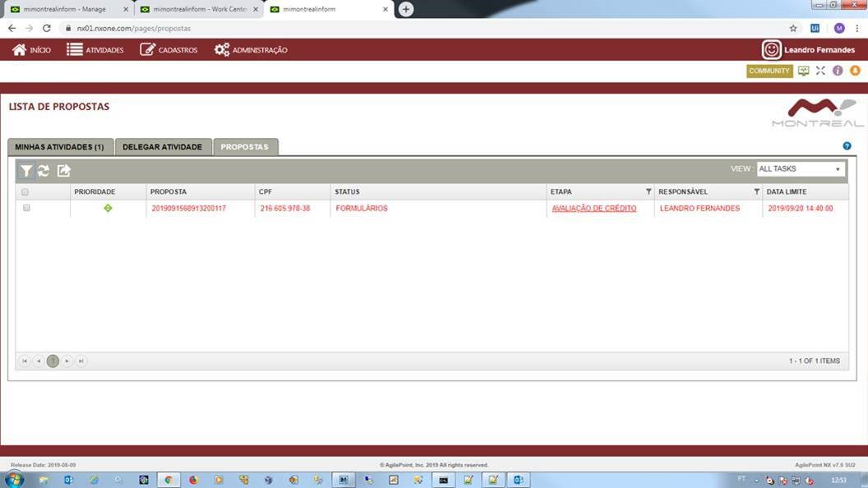This screenshot has height=488, width=868.
Task: Switch to the Minhas Atividades (1) tab
Action: [59, 147]
